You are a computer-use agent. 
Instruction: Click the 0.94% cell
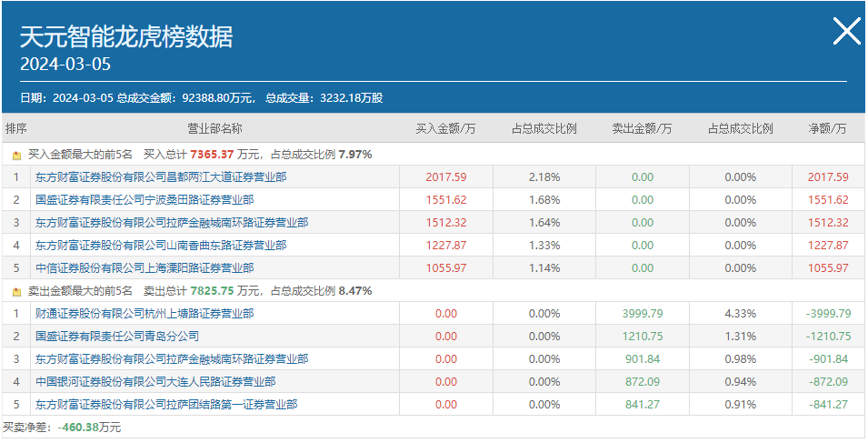click(741, 381)
